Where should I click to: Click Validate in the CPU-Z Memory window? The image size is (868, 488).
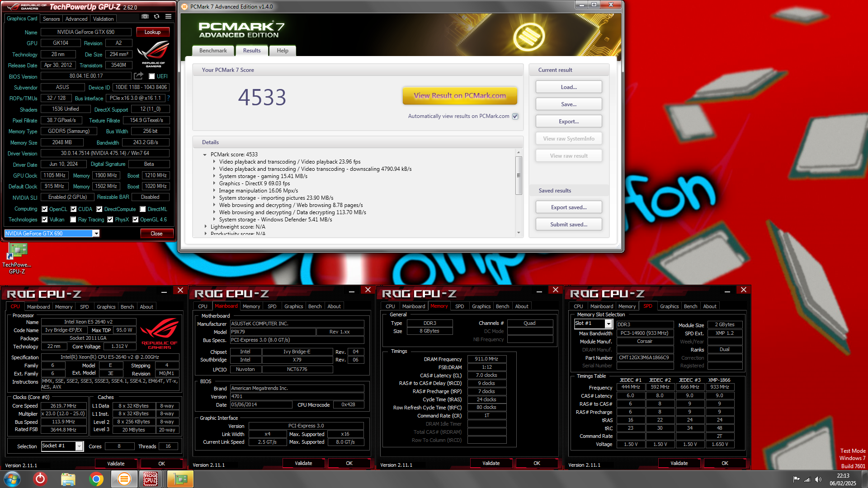click(x=491, y=463)
